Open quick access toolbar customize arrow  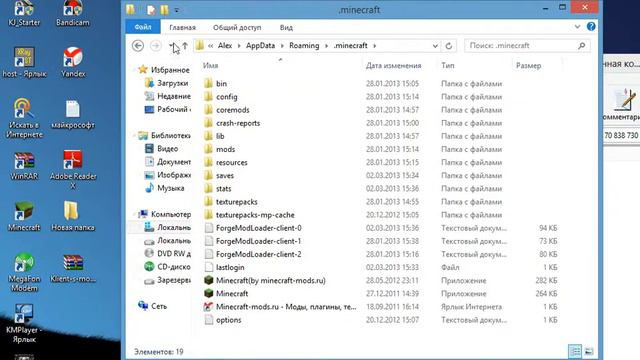click(x=176, y=10)
